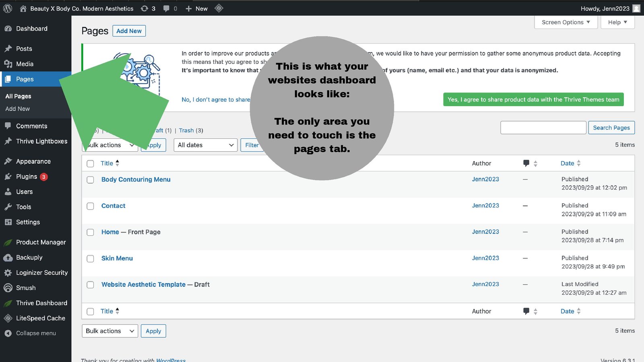Check the Body Contouring Menu checkbox

(x=91, y=180)
